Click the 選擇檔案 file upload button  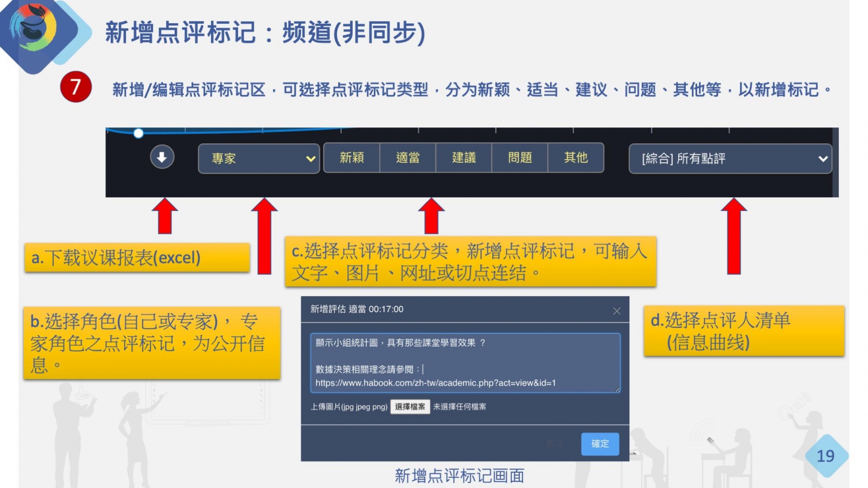[x=410, y=407]
